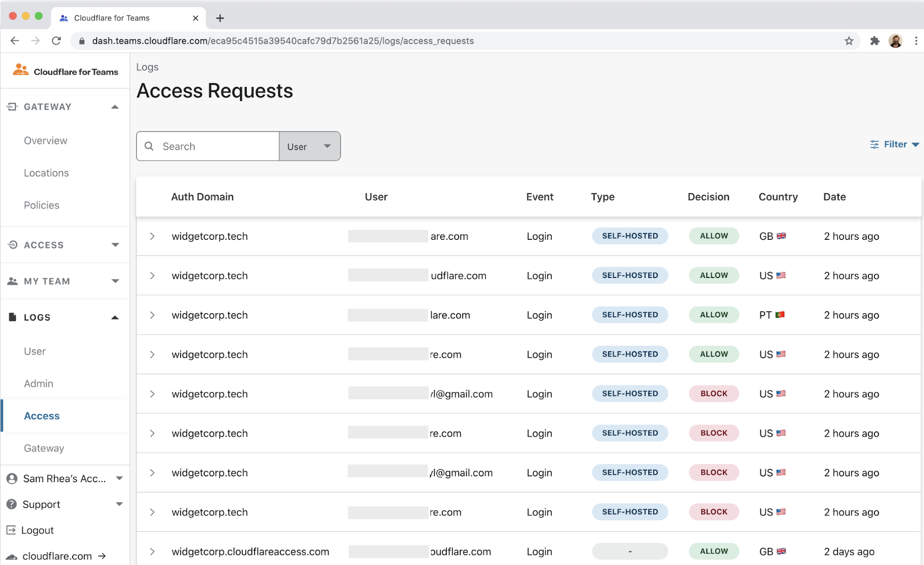Open Gateway logs under Logs
This screenshot has width=924, height=565.
point(44,448)
